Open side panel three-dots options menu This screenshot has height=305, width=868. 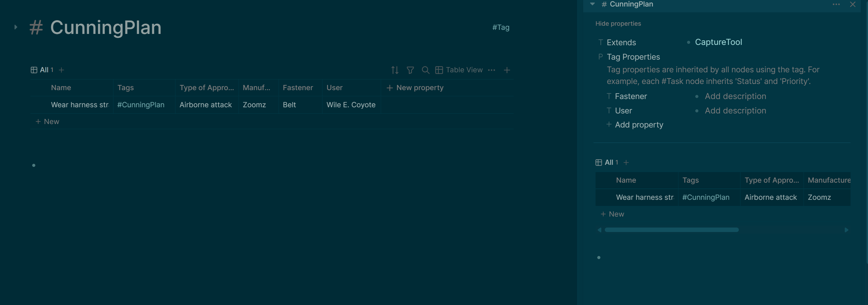pyautogui.click(x=836, y=4)
